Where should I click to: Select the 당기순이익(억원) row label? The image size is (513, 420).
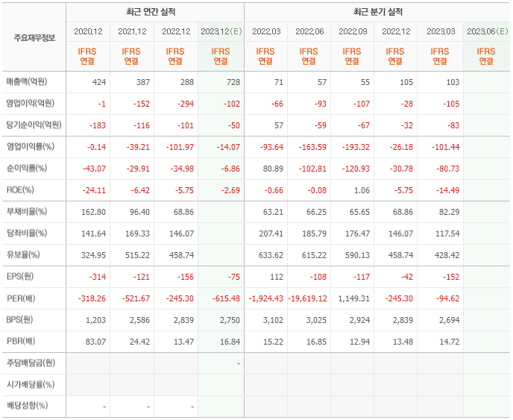click(x=34, y=125)
